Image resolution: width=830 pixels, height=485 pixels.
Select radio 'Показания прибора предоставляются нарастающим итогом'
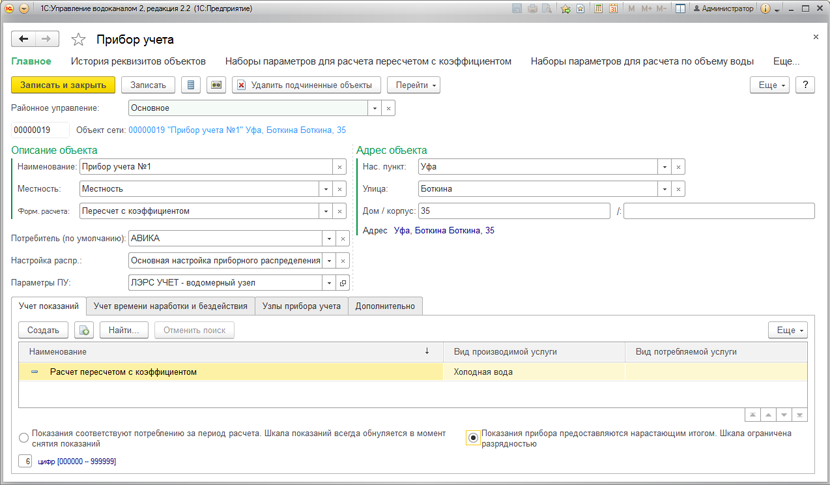pyautogui.click(x=472, y=438)
